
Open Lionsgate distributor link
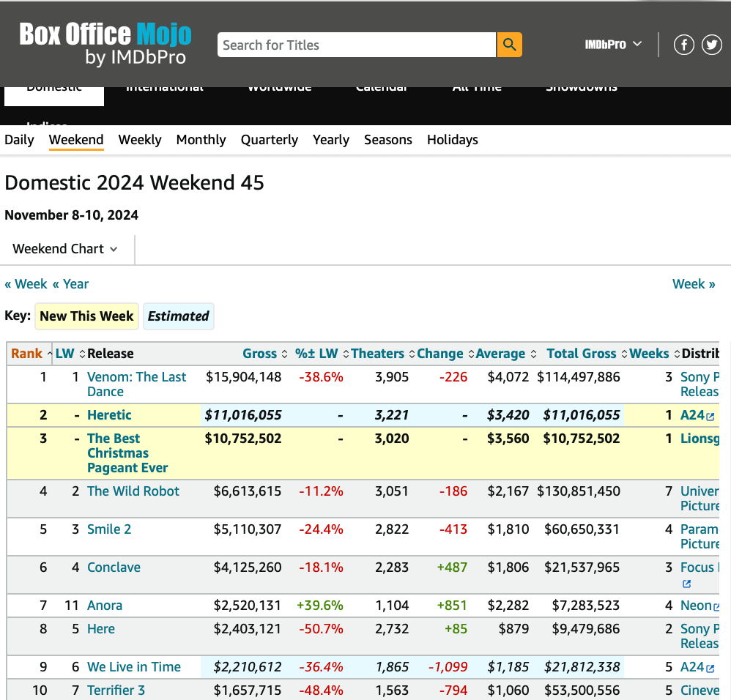pyautogui.click(x=700, y=439)
